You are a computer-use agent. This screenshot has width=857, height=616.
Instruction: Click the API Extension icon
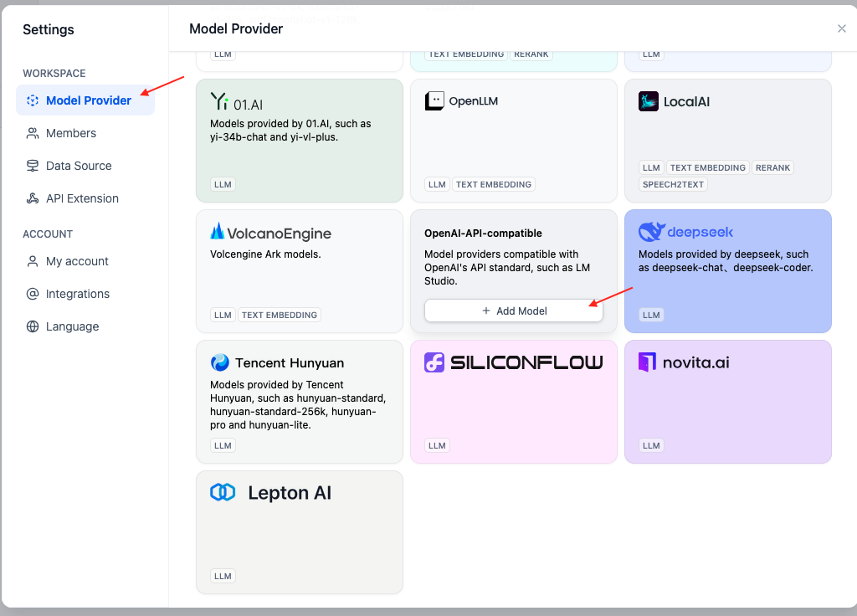click(33, 198)
